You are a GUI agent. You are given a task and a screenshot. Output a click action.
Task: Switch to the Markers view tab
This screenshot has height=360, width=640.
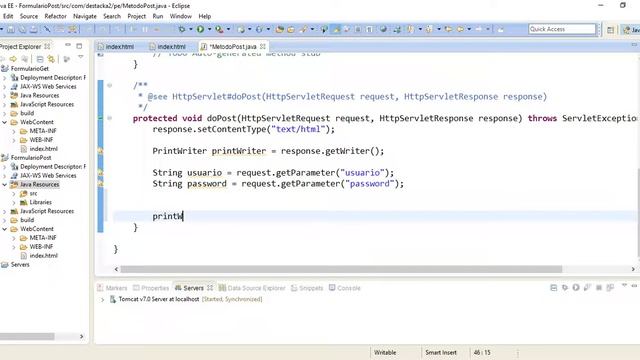112,288
